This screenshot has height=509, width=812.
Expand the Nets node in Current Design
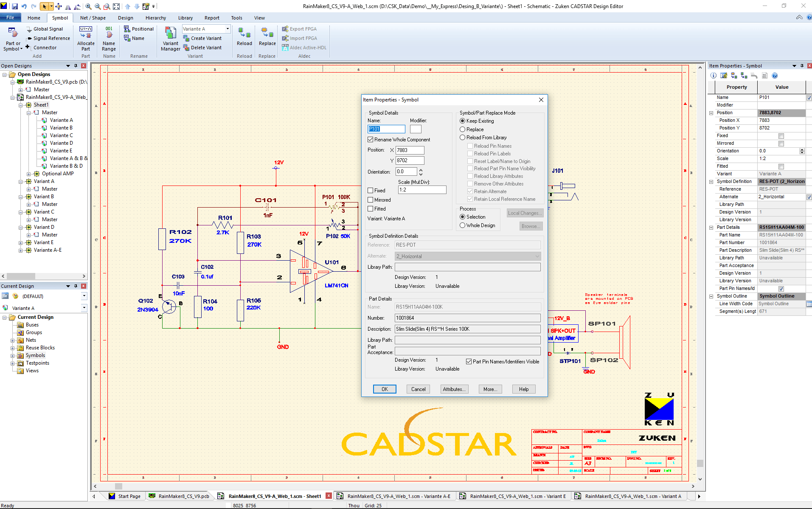tap(12, 340)
